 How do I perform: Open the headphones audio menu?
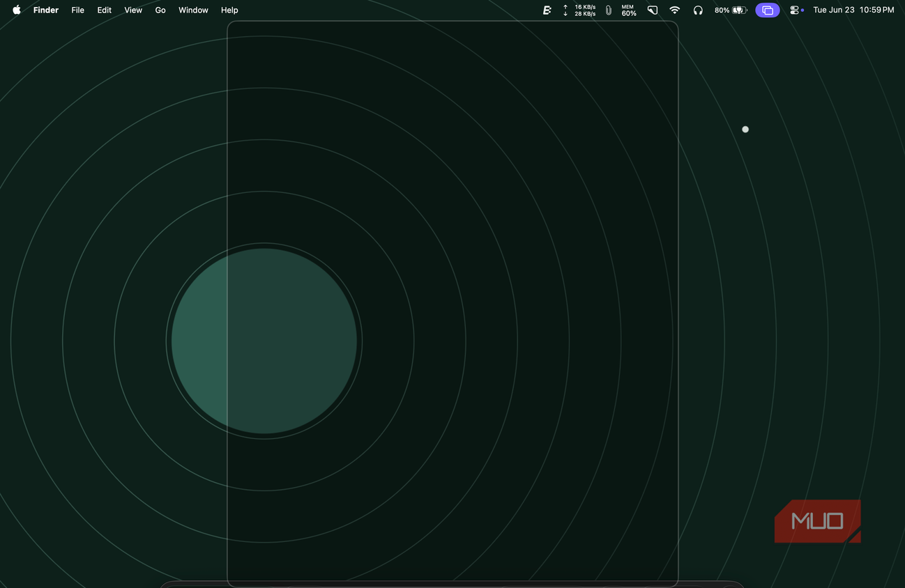tap(698, 10)
